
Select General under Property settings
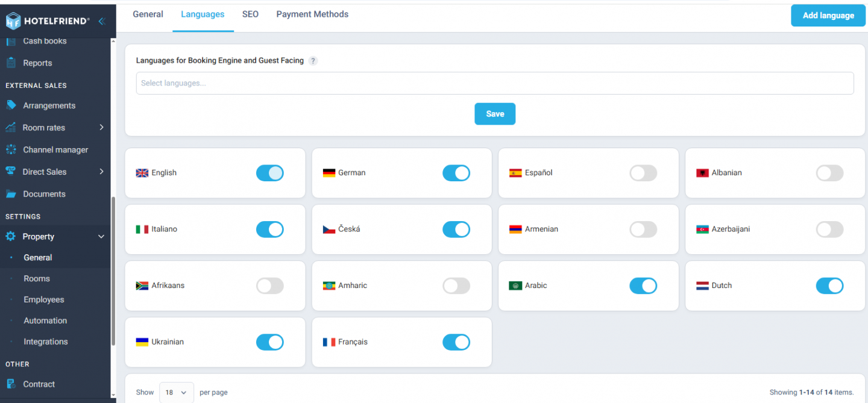coord(38,257)
